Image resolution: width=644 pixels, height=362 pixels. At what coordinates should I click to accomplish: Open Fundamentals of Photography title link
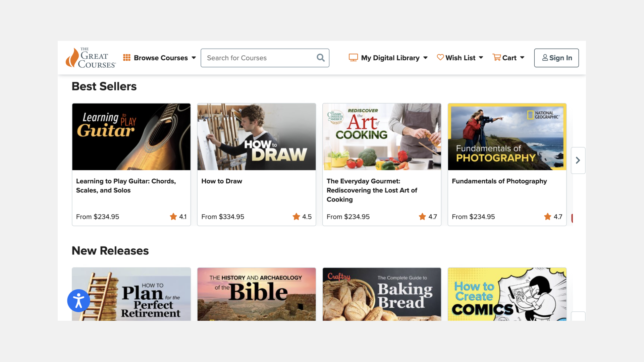pyautogui.click(x=499, y=181)
